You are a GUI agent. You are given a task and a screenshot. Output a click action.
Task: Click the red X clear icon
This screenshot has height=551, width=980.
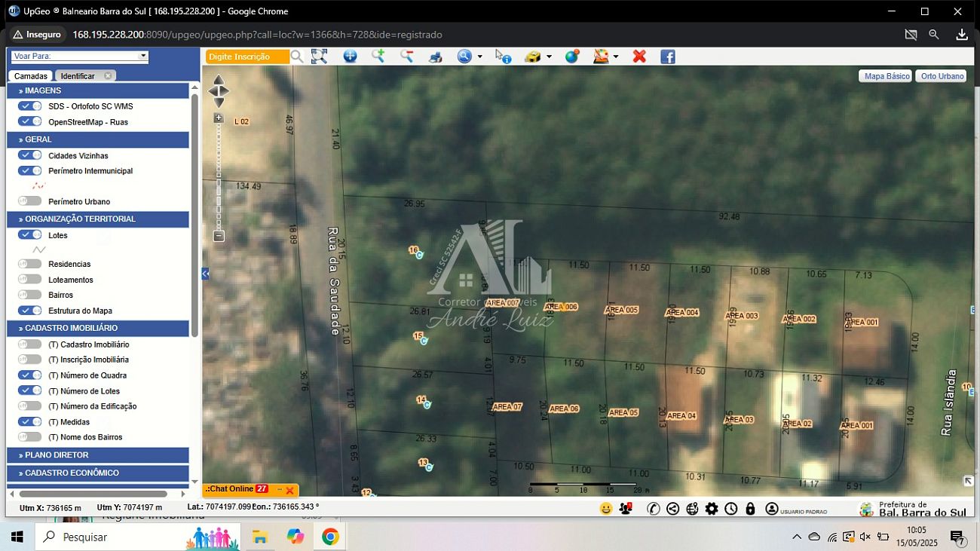pyautogui.click(x=639, y=57)
